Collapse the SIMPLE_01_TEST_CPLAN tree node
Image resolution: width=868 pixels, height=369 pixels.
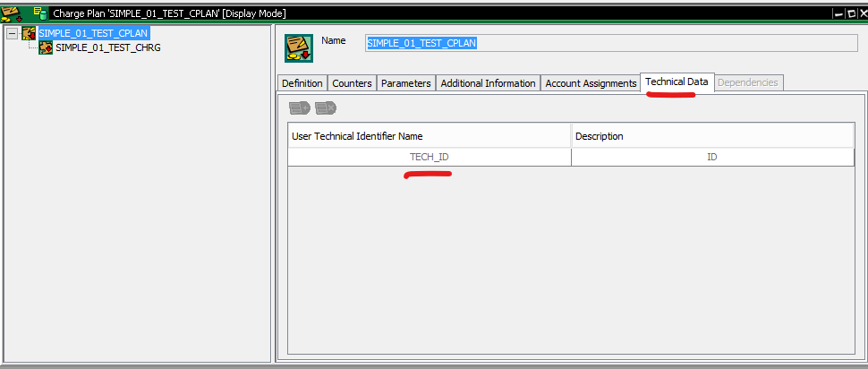click(13, 34)
